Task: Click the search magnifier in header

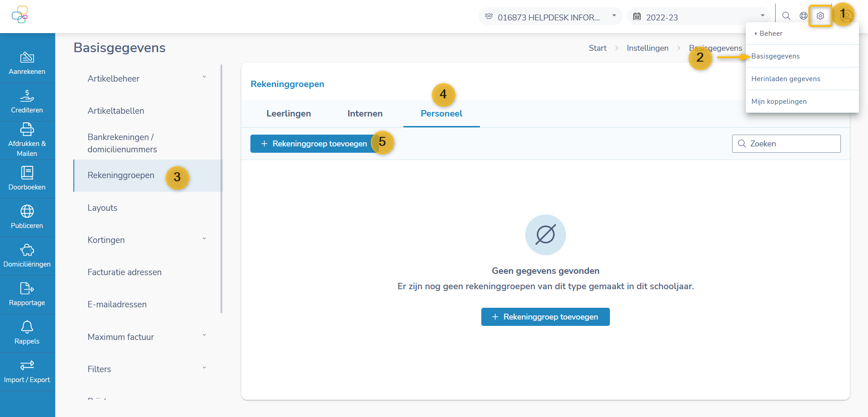Action: coord(786,16)
